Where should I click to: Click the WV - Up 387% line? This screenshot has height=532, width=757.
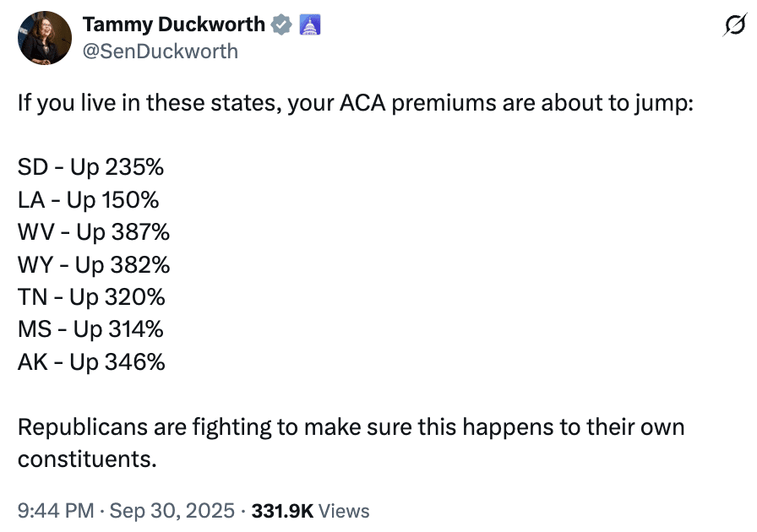[x=93, y=232]
